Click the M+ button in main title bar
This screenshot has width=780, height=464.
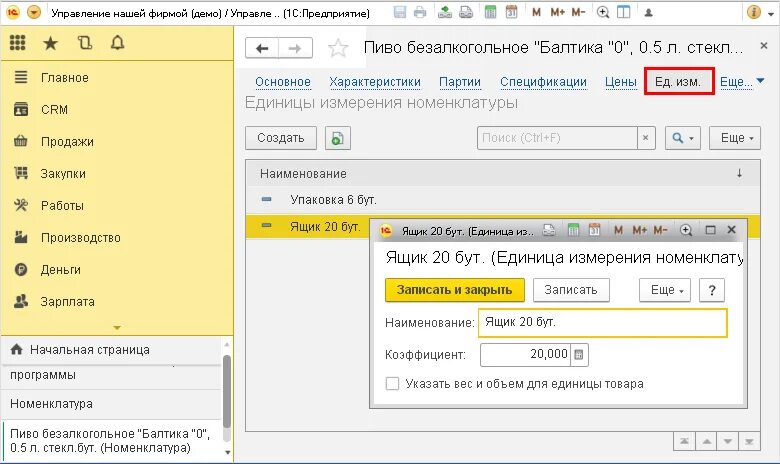[557, 12]
